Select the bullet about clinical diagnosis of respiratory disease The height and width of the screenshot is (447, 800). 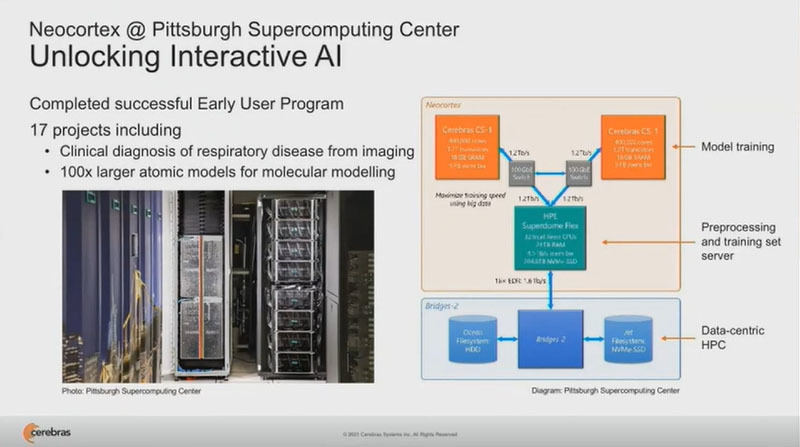coord(237,152)
